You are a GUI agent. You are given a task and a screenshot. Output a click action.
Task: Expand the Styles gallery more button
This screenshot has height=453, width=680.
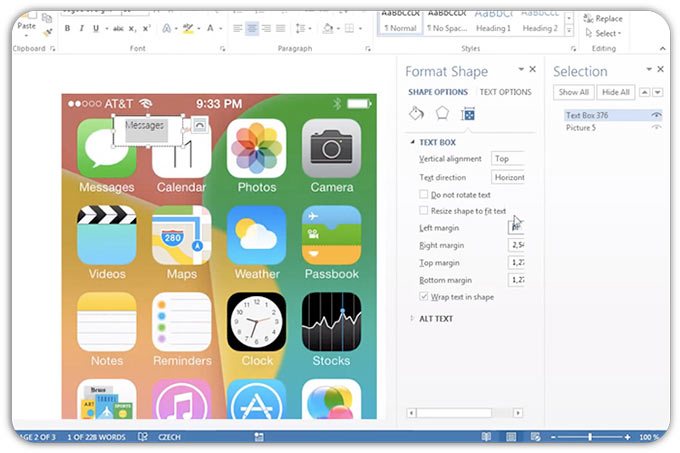(x=569, y=30)
